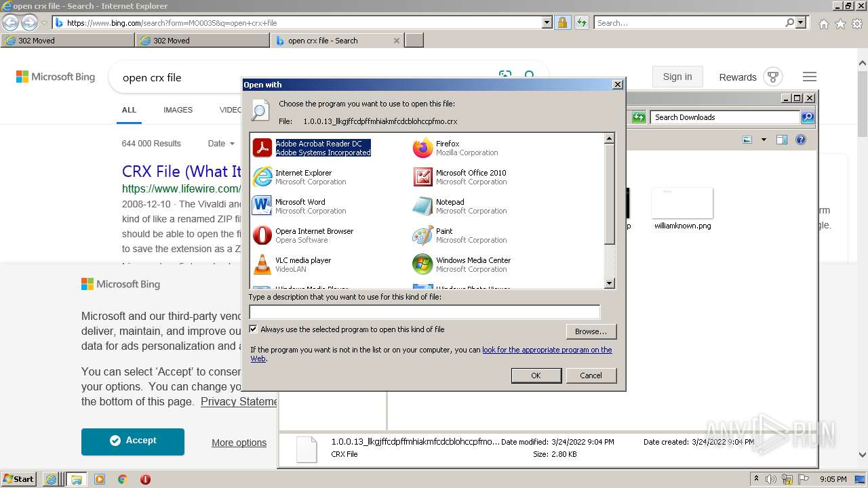Screen dimensions: 868x488
Task: Click OK in Open with dialog
Action: (536, 375)
